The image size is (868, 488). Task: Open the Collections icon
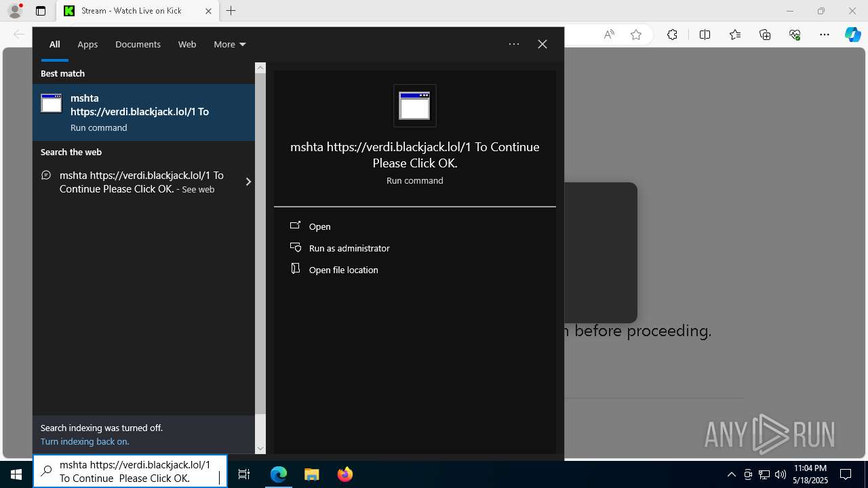(x=765, y=35)
